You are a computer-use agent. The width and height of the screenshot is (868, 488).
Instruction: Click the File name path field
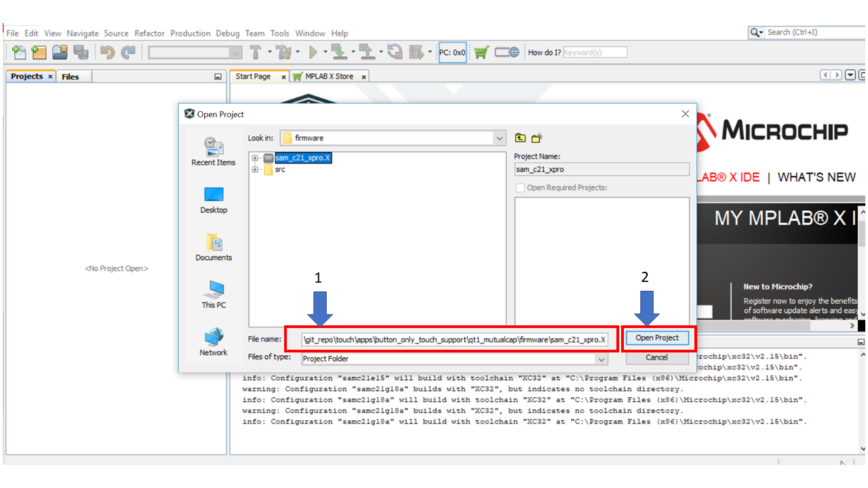click(x=455, y=339)
